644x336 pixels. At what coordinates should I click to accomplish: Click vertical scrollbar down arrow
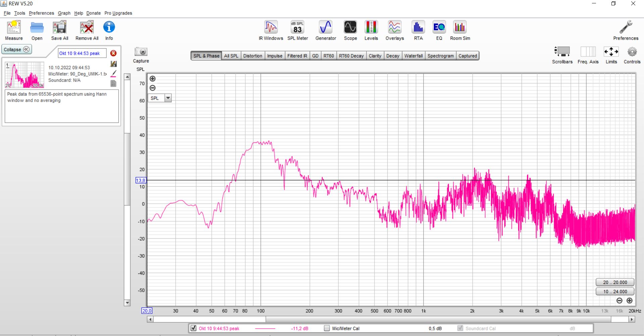(127, 303)
